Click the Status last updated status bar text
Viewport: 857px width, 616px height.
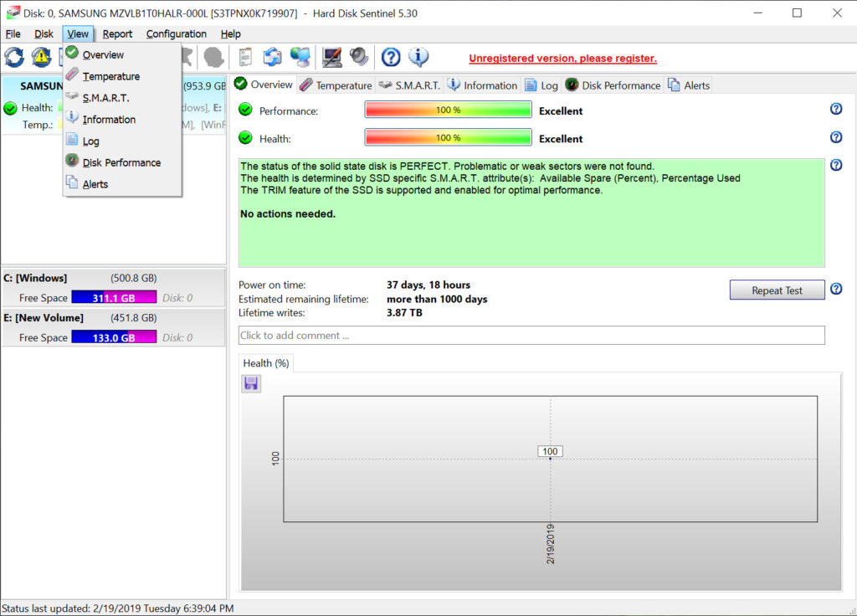(x=117, y=608)
